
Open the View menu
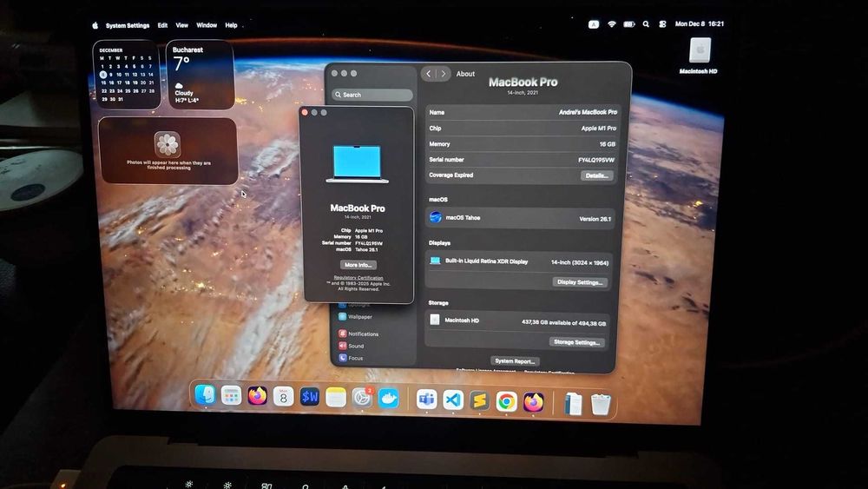(x=181, y=25)
